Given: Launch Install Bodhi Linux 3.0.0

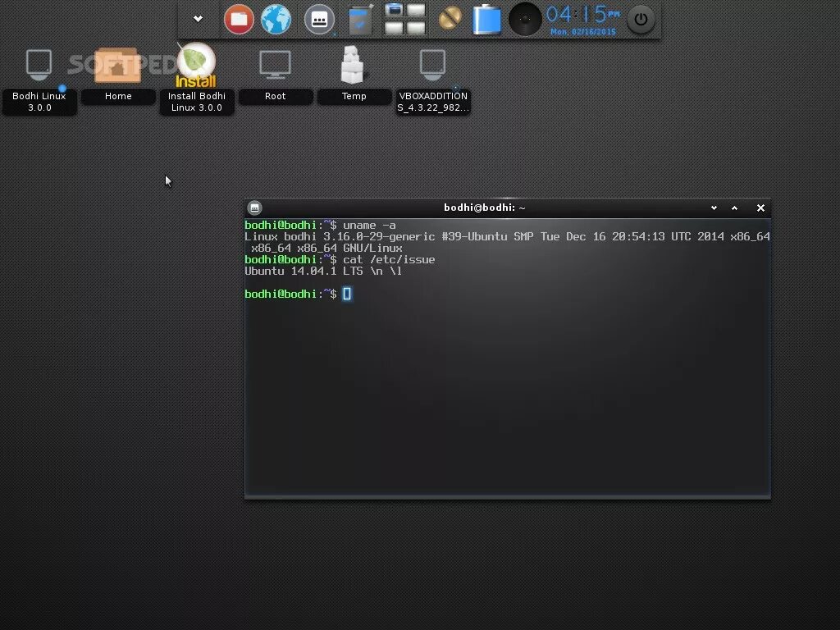Looking at the screenshot, I should (x=197, y=80).
